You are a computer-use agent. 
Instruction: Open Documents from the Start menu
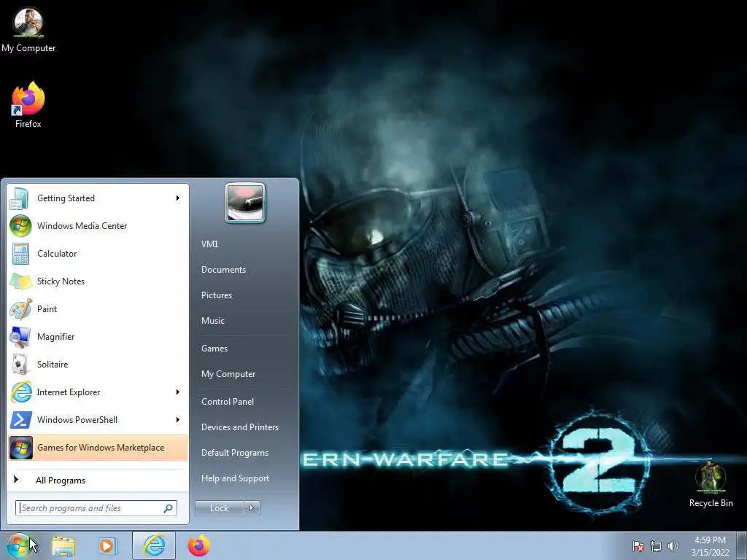tap(223, 270)
